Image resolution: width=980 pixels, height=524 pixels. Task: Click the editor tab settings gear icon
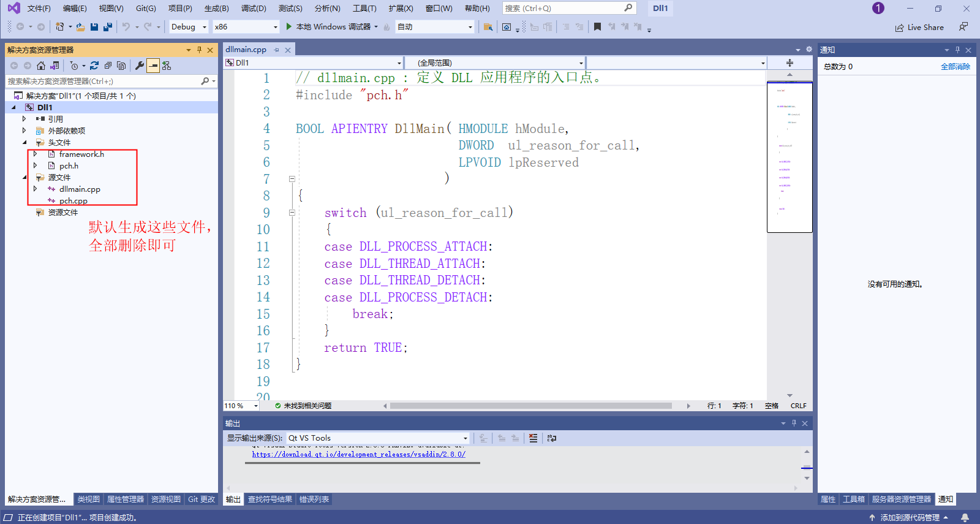tap(809, 50)
